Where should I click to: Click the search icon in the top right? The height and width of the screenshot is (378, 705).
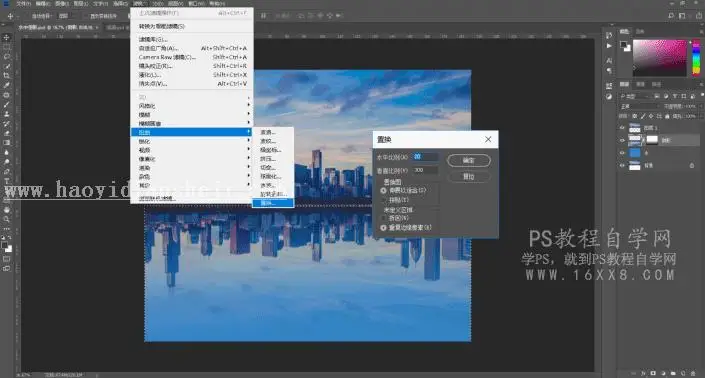671,16
